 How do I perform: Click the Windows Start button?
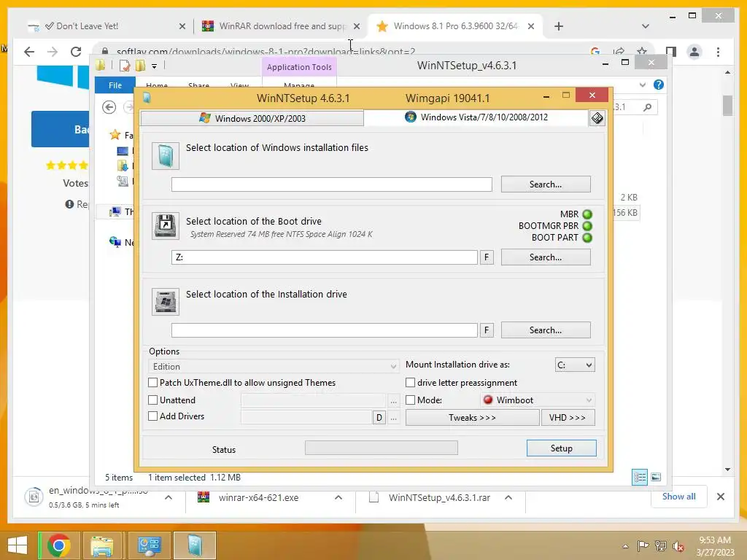[18, 545]
